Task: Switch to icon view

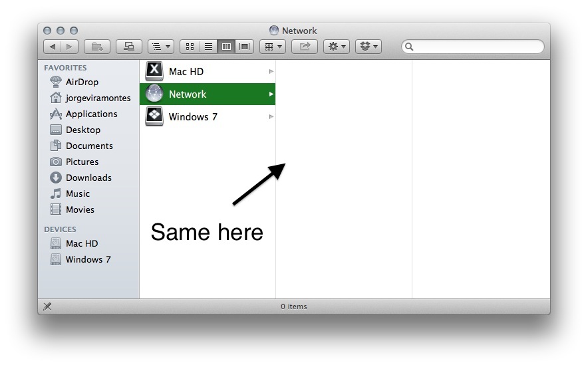Action: 190,47
